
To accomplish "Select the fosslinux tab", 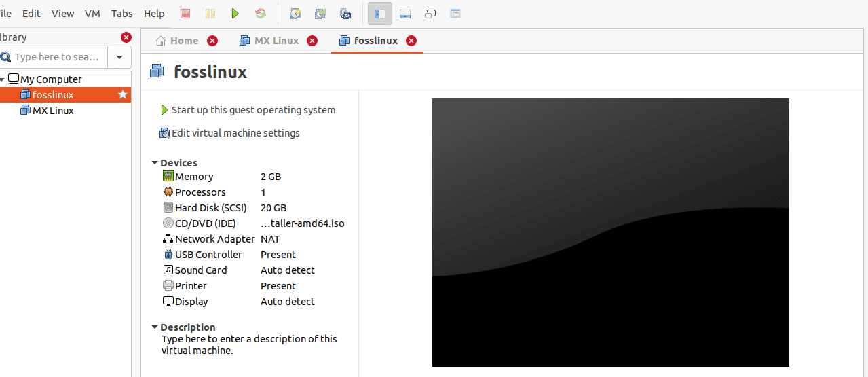I will click(x=376, y=41).
